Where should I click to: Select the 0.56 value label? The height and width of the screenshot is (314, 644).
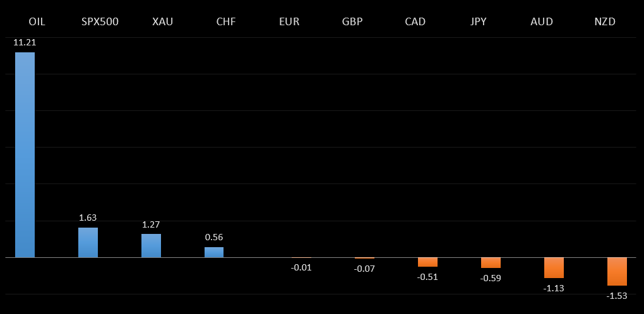point(214,237)
